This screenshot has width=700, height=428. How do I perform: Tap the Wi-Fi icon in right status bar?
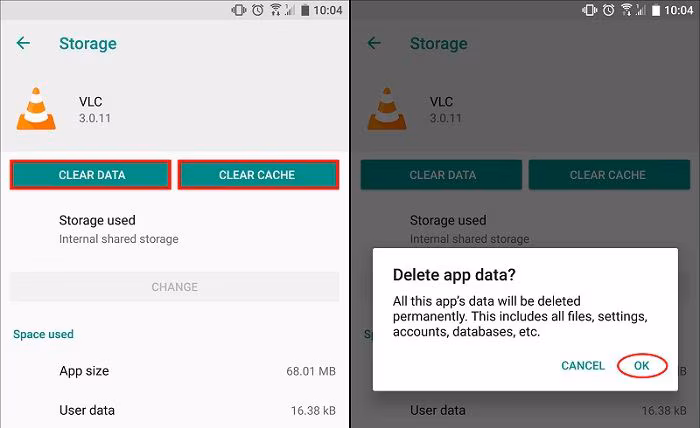tap(627, 10)
